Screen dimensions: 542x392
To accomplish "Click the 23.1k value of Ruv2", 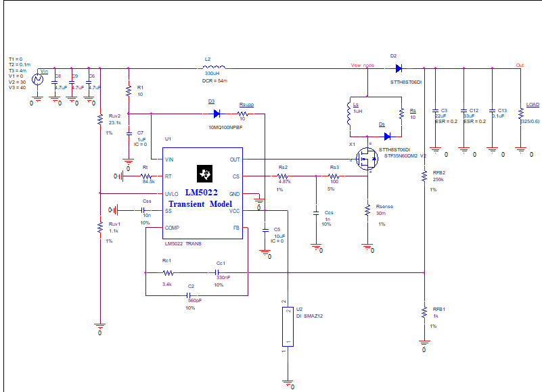I will 115,122.
